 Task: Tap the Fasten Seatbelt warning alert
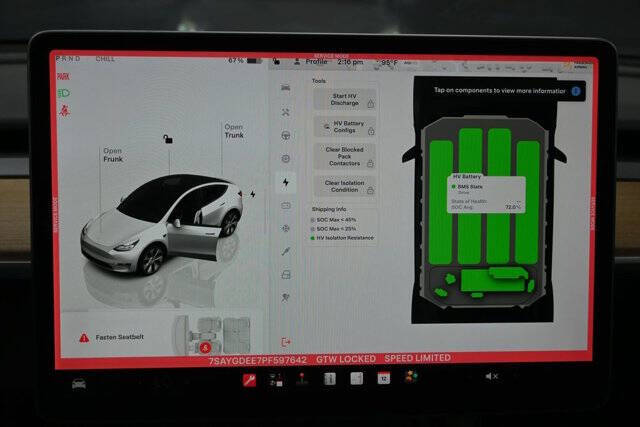click(x=111, y=338)
